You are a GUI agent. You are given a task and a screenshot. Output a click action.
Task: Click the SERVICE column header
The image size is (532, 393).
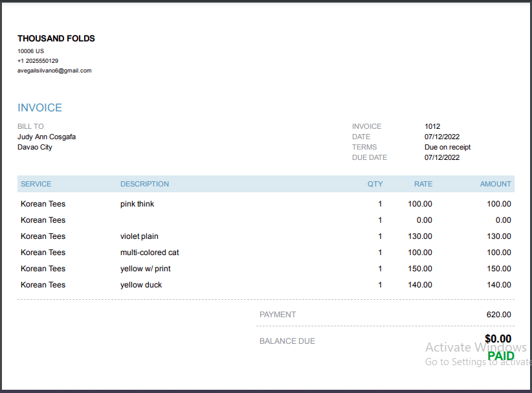pyautogui.click(x=36, y=184)
